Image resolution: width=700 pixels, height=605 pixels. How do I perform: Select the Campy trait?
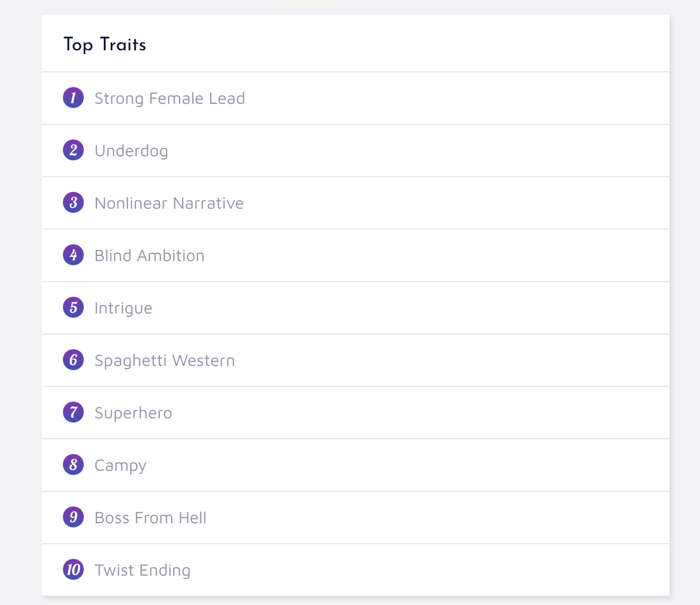coord(120,466)
